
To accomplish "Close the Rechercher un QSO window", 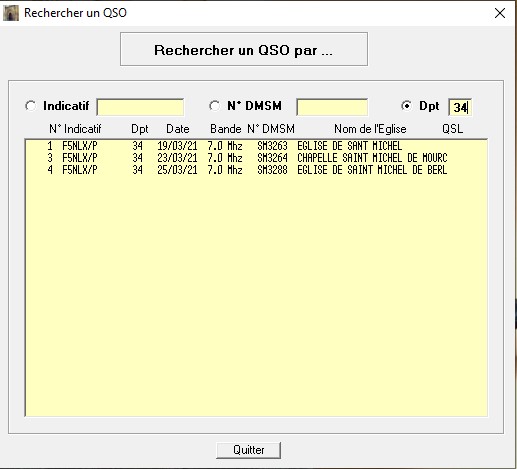I will [x=500, y=13].
